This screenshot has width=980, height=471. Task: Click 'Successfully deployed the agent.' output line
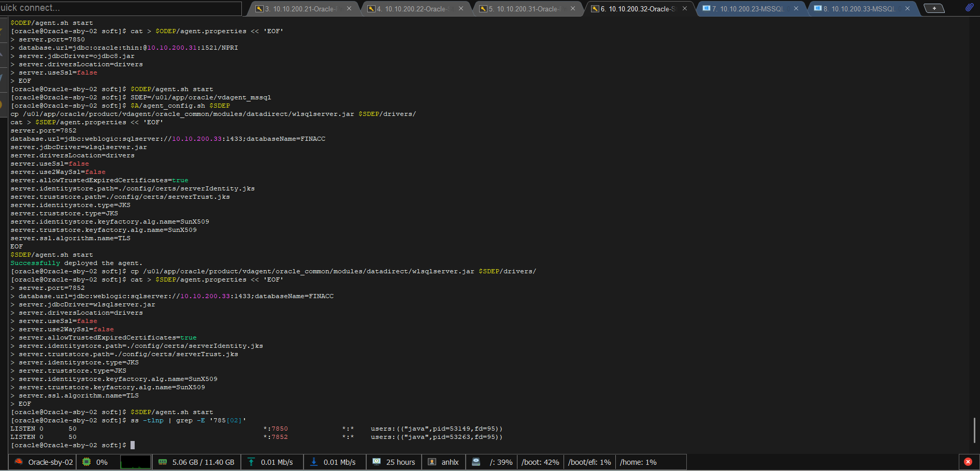[76, 263]
